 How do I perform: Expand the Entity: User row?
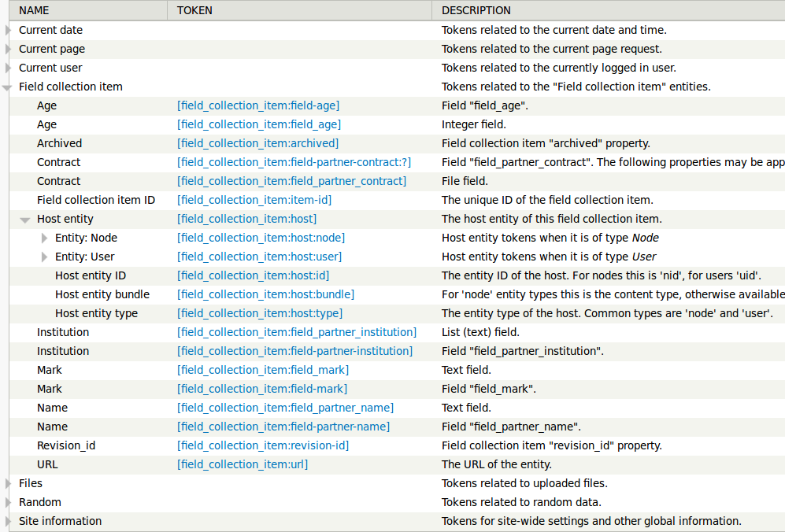(x=45, y=257)
